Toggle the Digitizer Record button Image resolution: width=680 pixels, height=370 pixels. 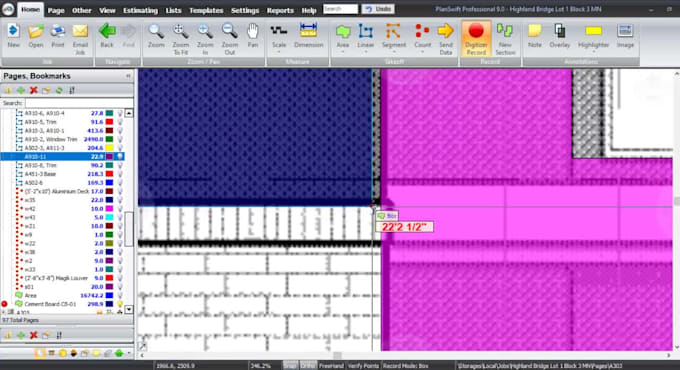click(x=476, y=38)
